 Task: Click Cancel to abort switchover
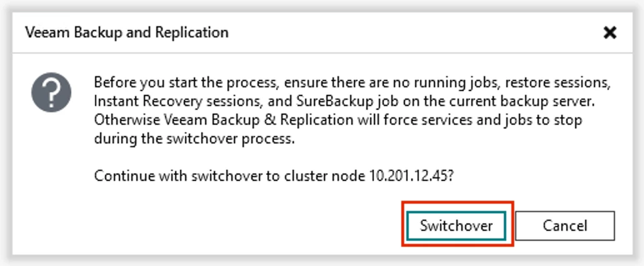coord(565,225)
